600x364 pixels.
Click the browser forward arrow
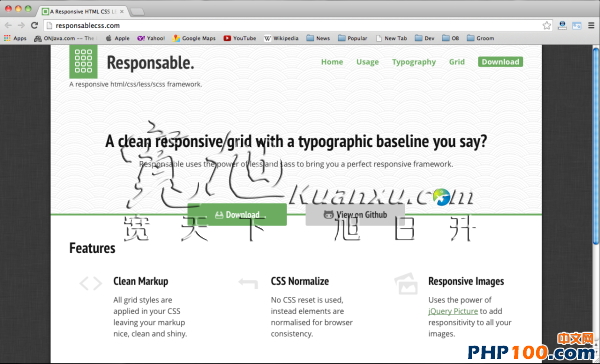tap(21, 25)
